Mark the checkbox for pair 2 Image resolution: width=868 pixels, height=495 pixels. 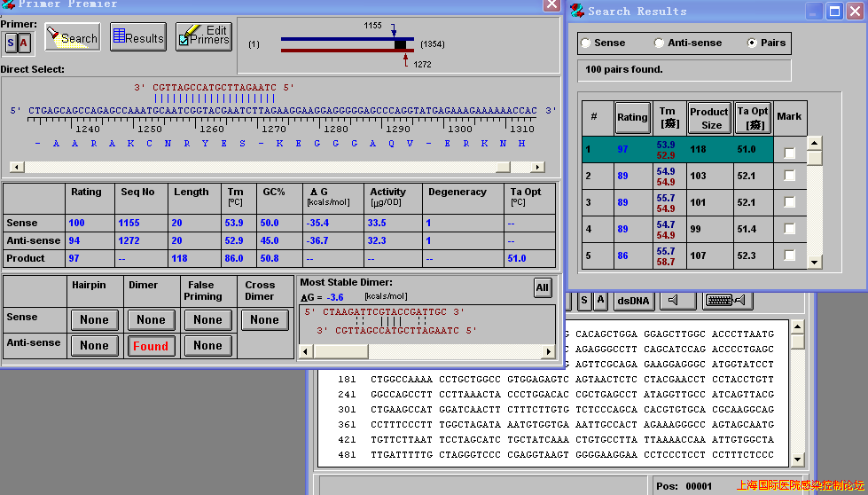tap(789, 177)
